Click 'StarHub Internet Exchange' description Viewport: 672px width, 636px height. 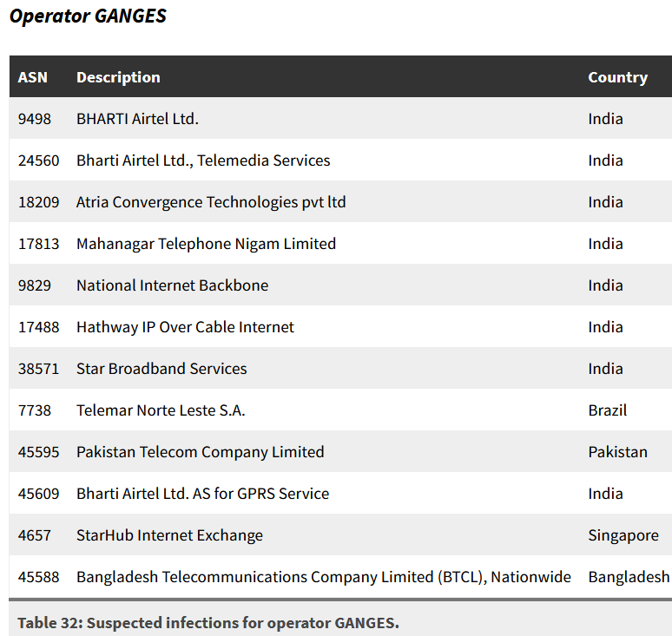(169, 535)
